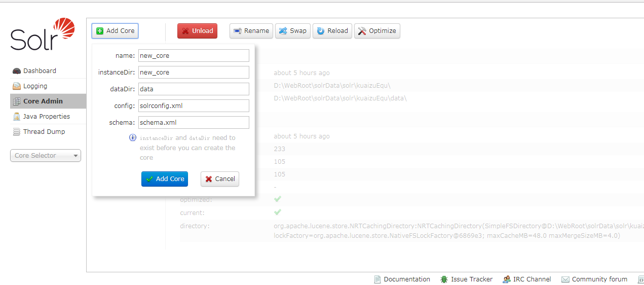Click the Reload button label
The image size is (644, 285).
point(337,31)
